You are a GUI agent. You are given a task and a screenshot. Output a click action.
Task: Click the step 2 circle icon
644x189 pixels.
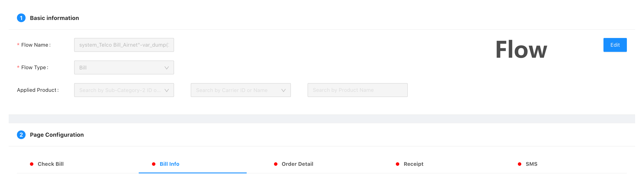pos(21,135)
